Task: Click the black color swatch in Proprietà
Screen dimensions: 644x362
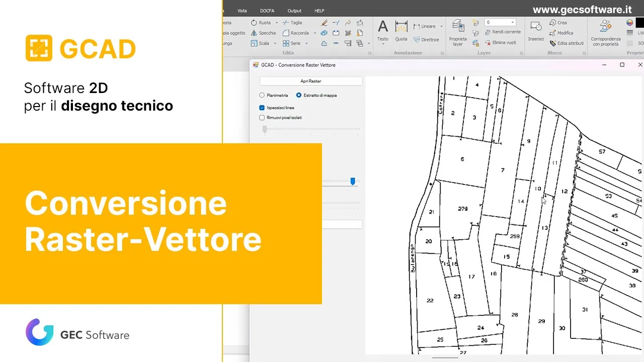Action: pyautogui.click(x=640, y=23)
